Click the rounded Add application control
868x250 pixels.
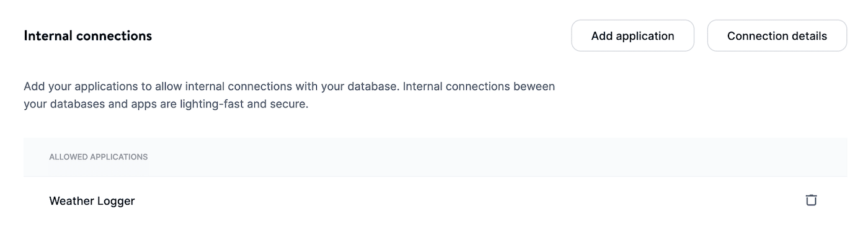pos(632,36)
